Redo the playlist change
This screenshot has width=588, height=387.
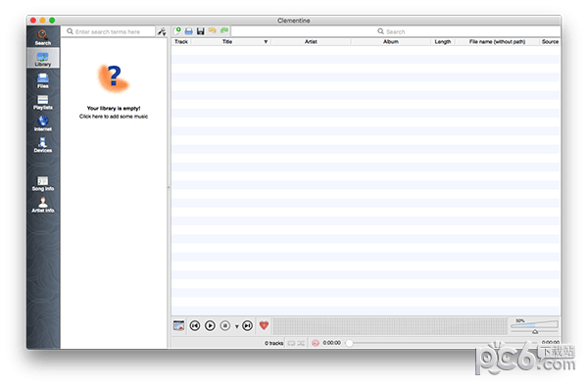click(224, 30)
